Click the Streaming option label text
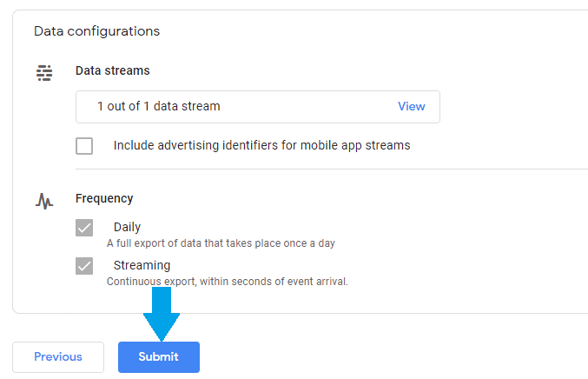Screen dimensions: 588x379 142,265
